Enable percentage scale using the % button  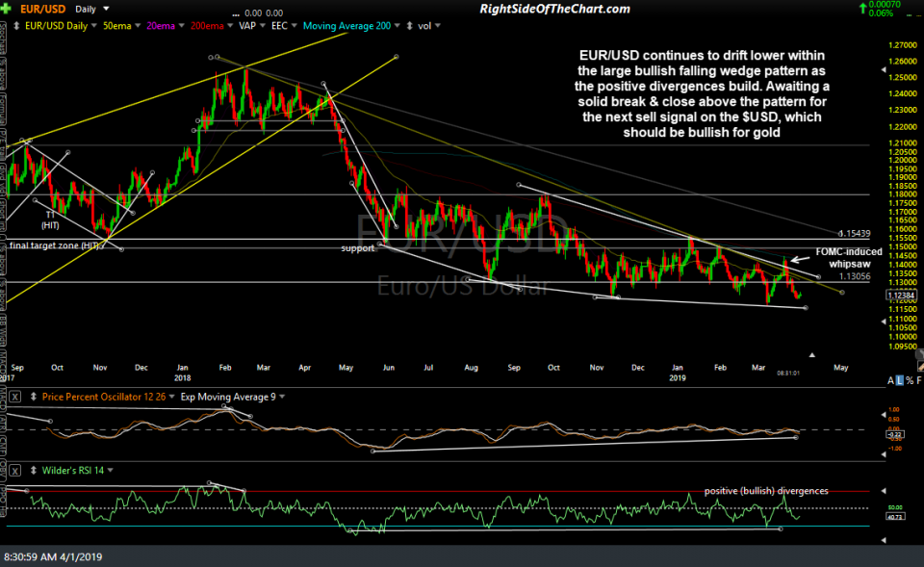click(x=909, y=379)
